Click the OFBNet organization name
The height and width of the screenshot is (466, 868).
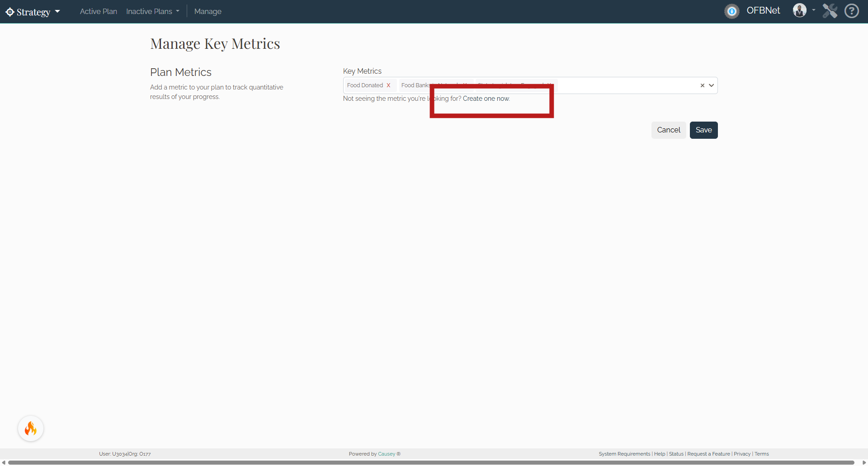tap(763, 10)
